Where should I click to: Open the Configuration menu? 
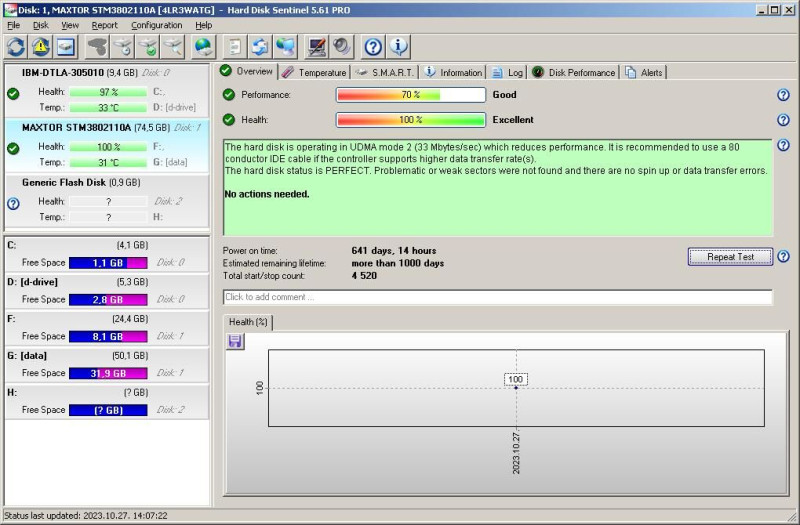coord(157,25)
